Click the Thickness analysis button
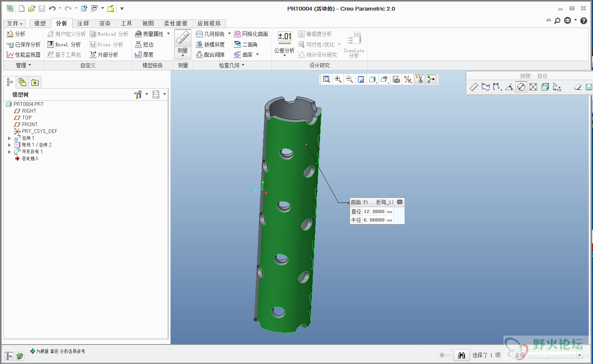 pos(144,55)
